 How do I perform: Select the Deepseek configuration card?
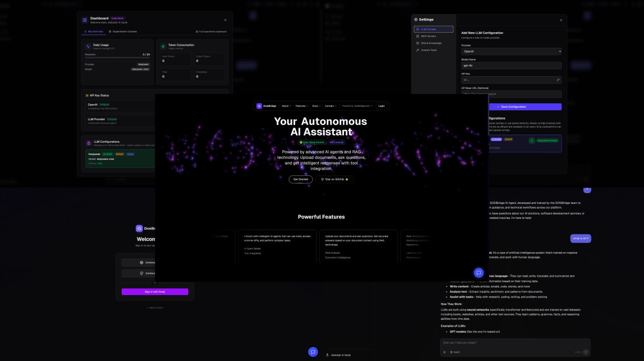(120, 159)
